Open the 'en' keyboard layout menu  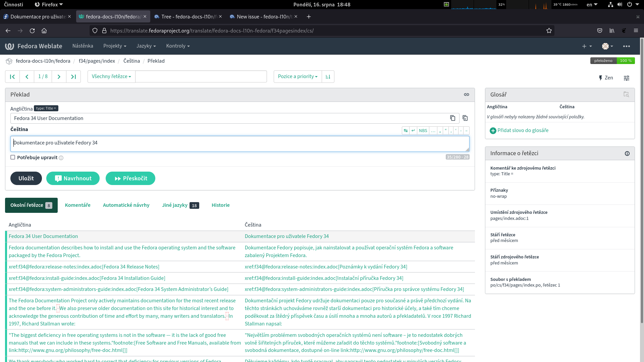pos(592,5)
